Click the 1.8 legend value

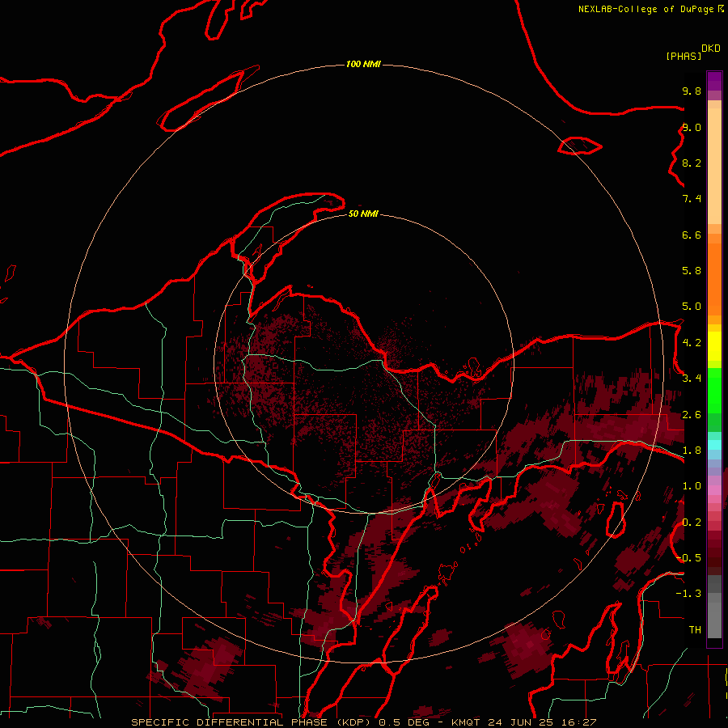click(x=692, y=451)
